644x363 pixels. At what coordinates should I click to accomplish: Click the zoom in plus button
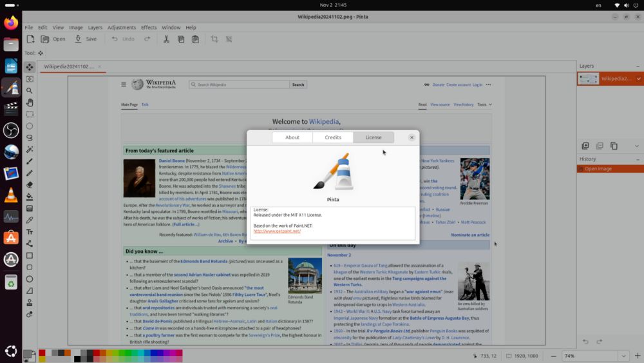pyautogui.click(x=638, y=356)
